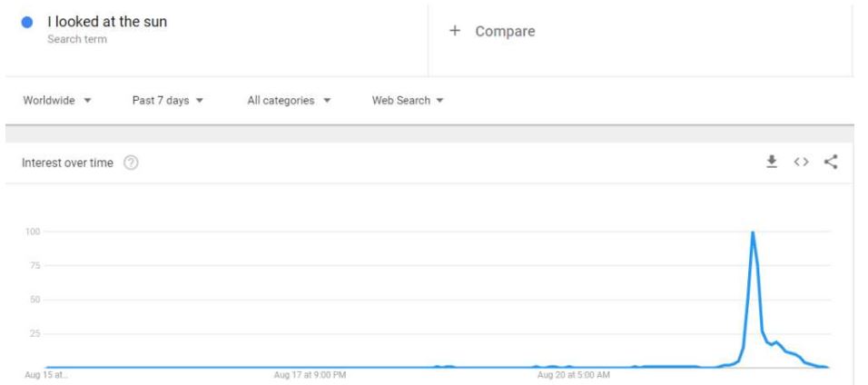Viewport: 868px width, 385px height.
Task: Share the interest over time chart
Action: click(x=830, y=162)
